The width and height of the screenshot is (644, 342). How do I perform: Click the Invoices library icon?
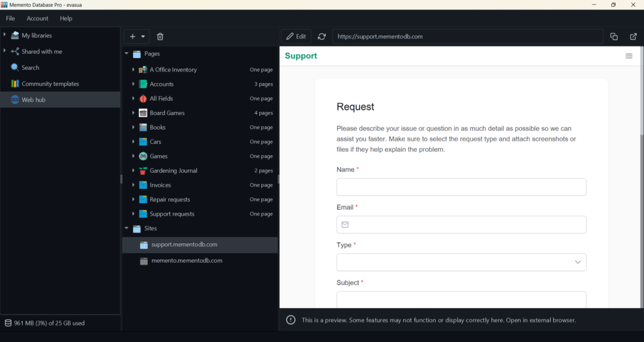pos(143,185)
